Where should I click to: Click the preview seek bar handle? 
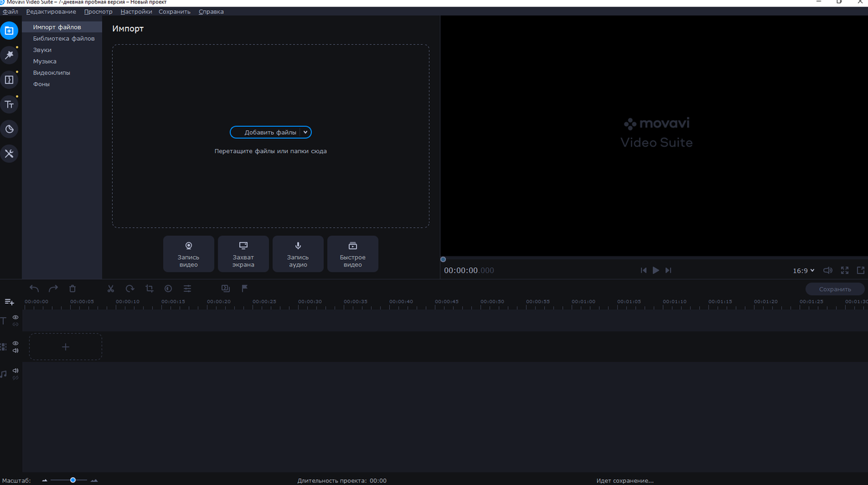[443, 259]
